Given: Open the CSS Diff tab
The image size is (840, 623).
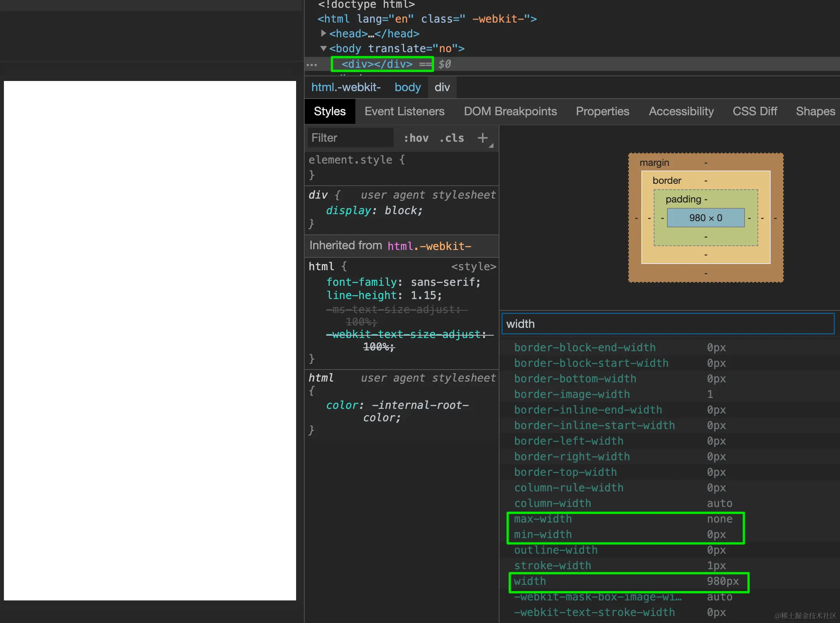Looking at the screenshot, I should click(755, 111).
